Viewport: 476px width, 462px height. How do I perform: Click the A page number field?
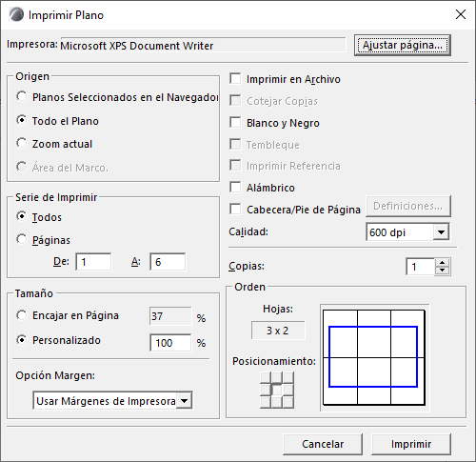click(x=168, y=262)
